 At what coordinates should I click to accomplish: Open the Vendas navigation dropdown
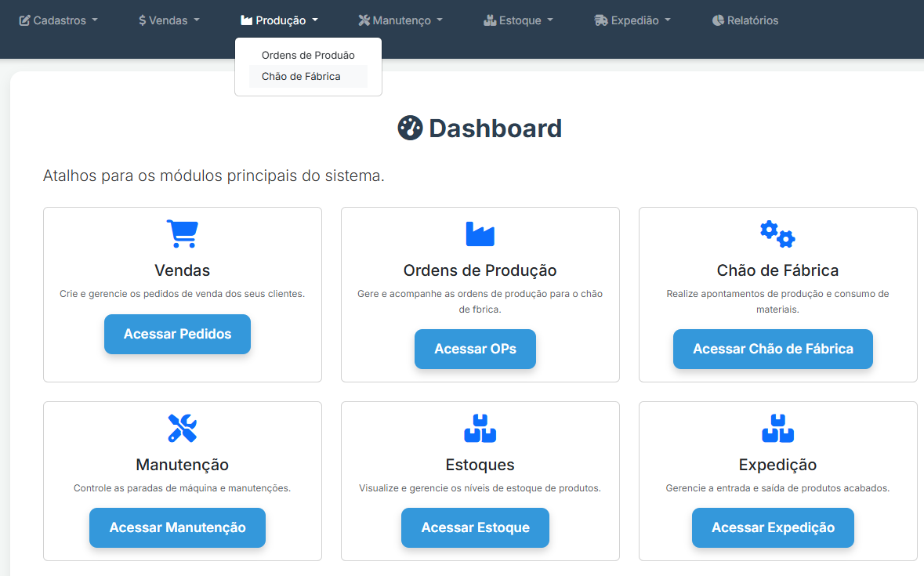point(169,20)
